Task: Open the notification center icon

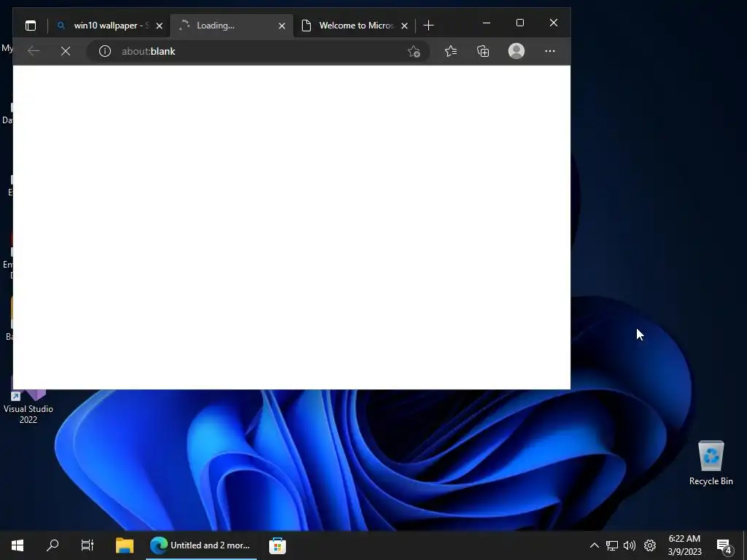Action: click(x=724, y=546)
